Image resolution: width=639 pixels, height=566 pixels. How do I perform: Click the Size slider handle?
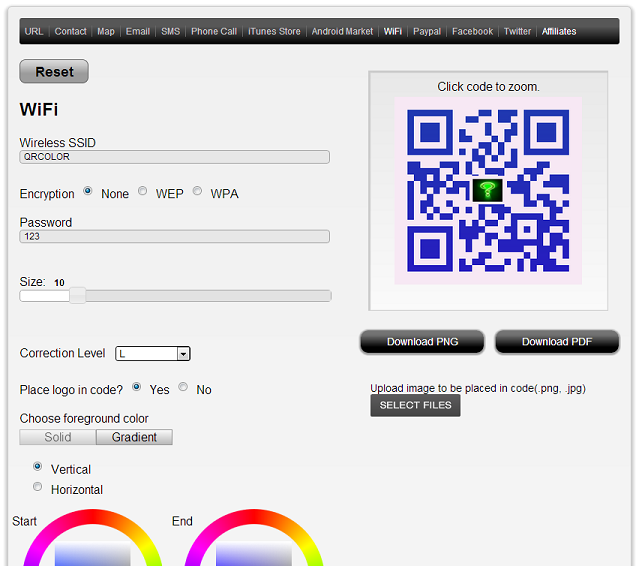[x=77, y=295]
